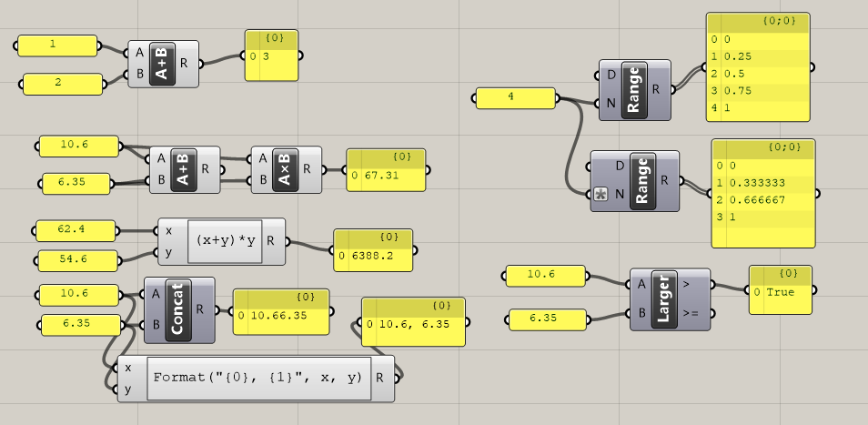Image resolution: width=868 pixels, height=425 pixels.
Task: Click the asterisk icon on the Range N input
Action: (601, 194)
